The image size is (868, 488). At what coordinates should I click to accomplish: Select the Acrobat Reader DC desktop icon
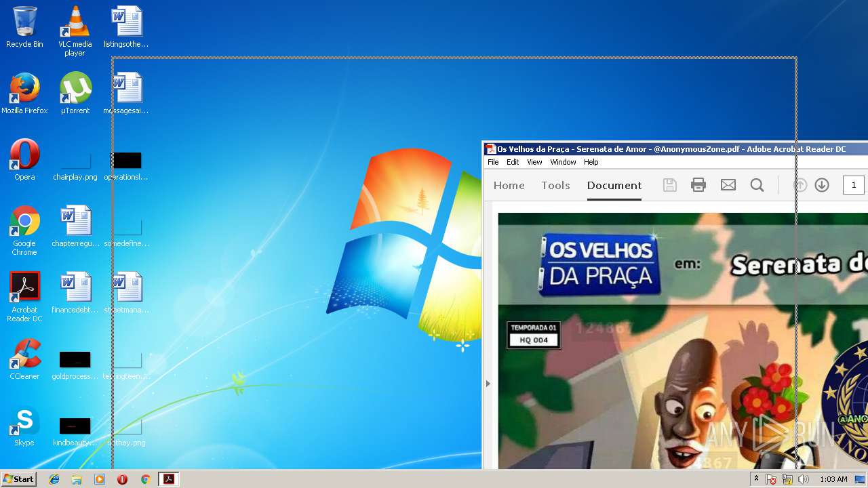pos(24,297)
